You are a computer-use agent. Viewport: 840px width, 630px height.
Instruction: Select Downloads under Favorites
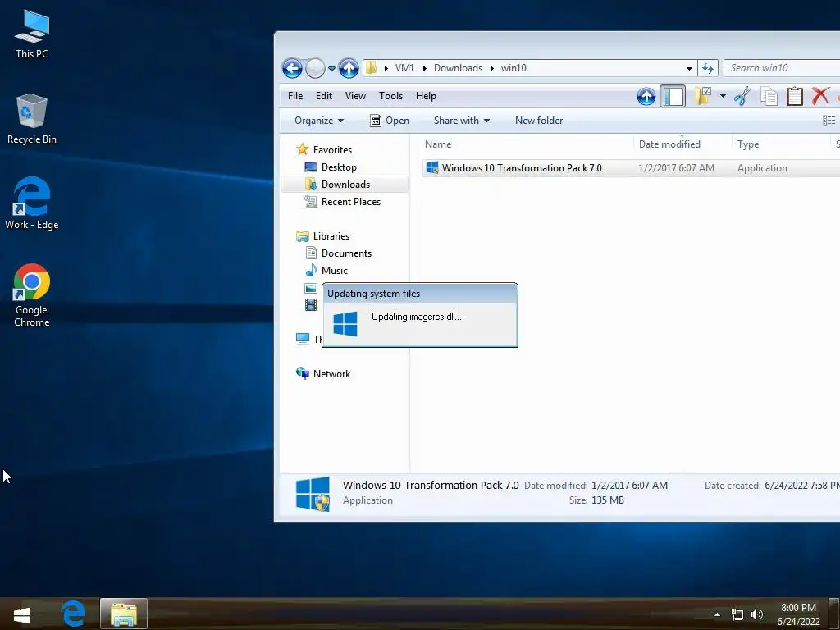(x=345, y=185)
